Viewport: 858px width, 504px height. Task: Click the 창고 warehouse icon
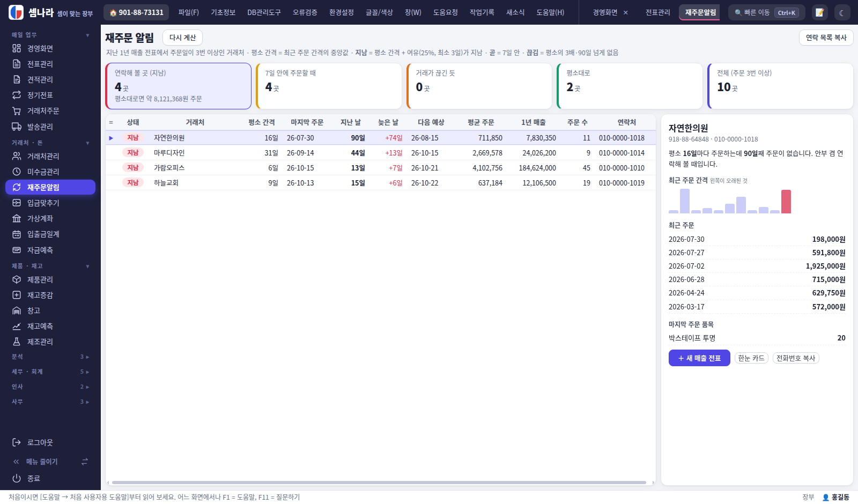[17, 310]
